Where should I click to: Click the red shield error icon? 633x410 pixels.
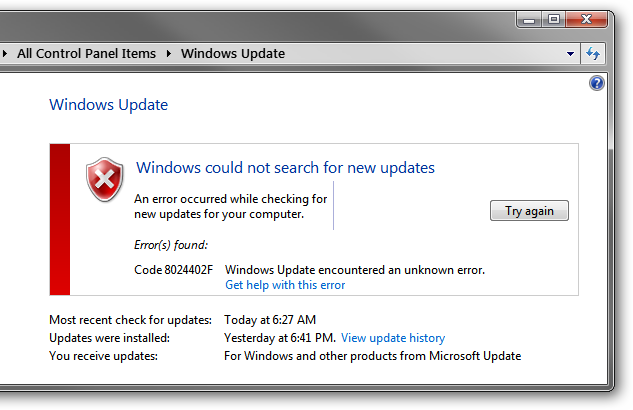(104, 179)
